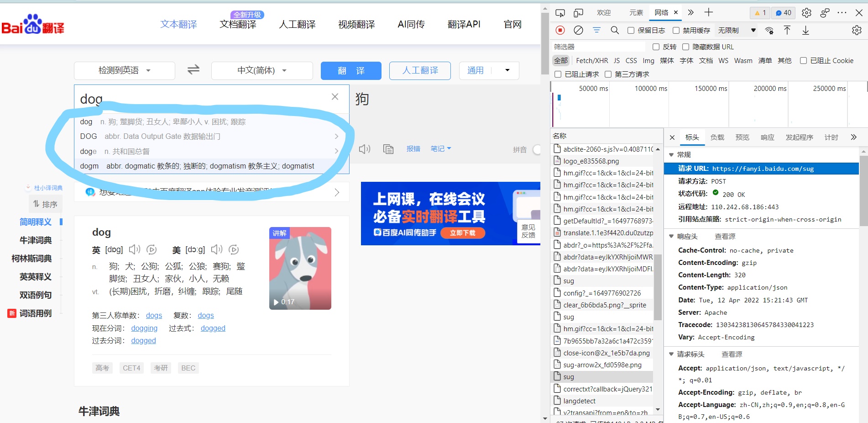Open DevTools main settings gear
The image size is (868, 423).
tap(806, 13)
